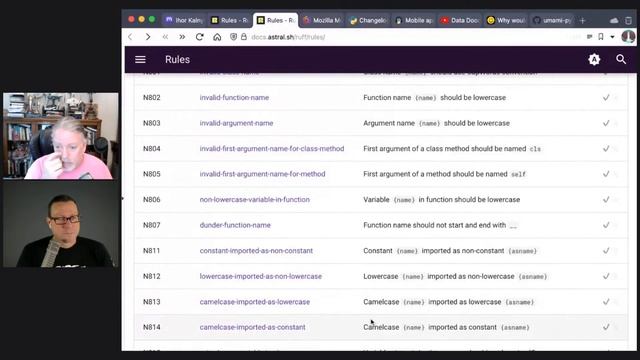
Task: Click the padlock site info icon
Action: (244, 37)
